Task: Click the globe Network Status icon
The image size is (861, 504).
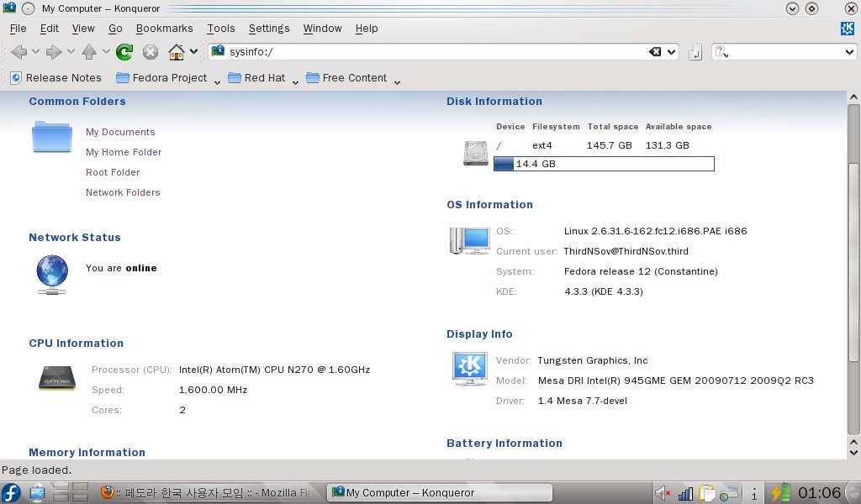Action: pyautogui.click(x=52, y=274)
